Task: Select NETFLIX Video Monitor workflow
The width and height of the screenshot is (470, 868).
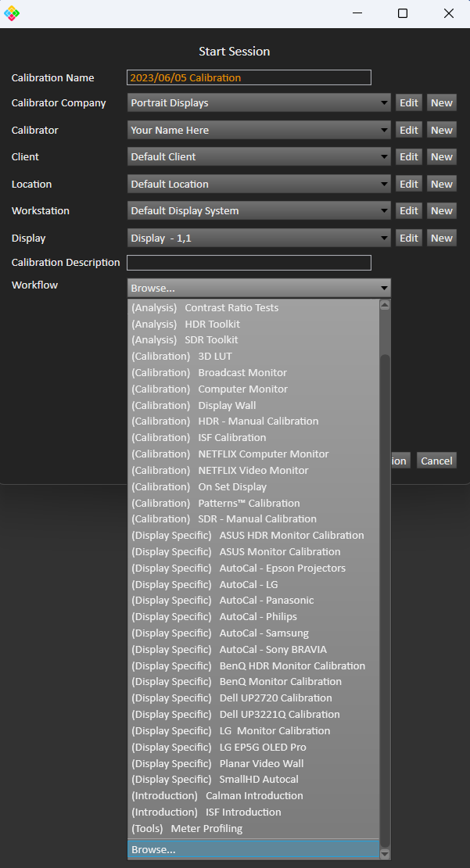Action: click(x=253, y=470)
